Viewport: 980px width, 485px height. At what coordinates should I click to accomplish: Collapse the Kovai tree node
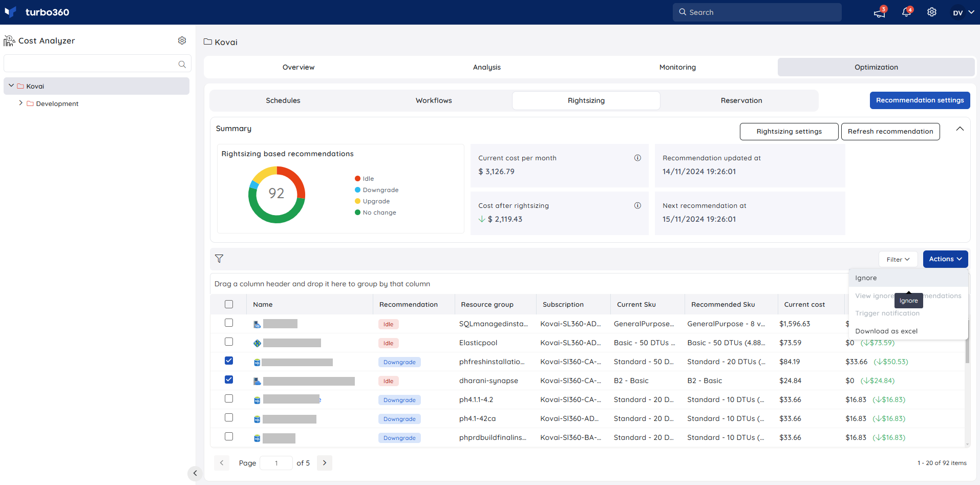[11, 86]
